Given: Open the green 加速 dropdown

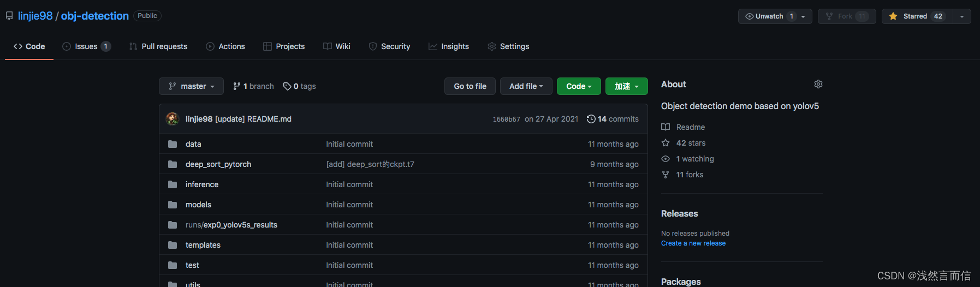Looking at the screenshot, I should coord(627,86).
